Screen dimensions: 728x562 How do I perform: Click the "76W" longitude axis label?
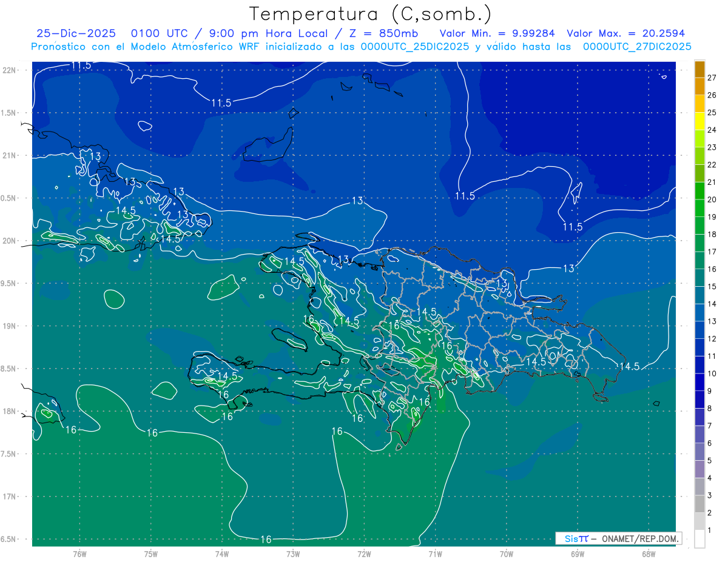[79, 554]
